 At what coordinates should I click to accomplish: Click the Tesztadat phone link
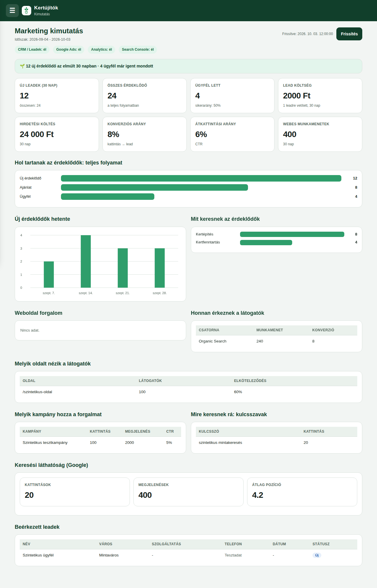[x=233, y=555]
